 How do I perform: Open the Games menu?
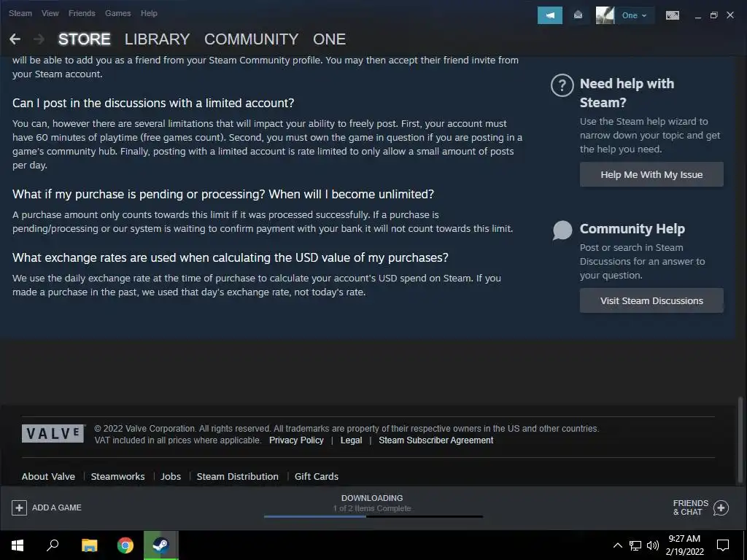click(x=118, y=13)
